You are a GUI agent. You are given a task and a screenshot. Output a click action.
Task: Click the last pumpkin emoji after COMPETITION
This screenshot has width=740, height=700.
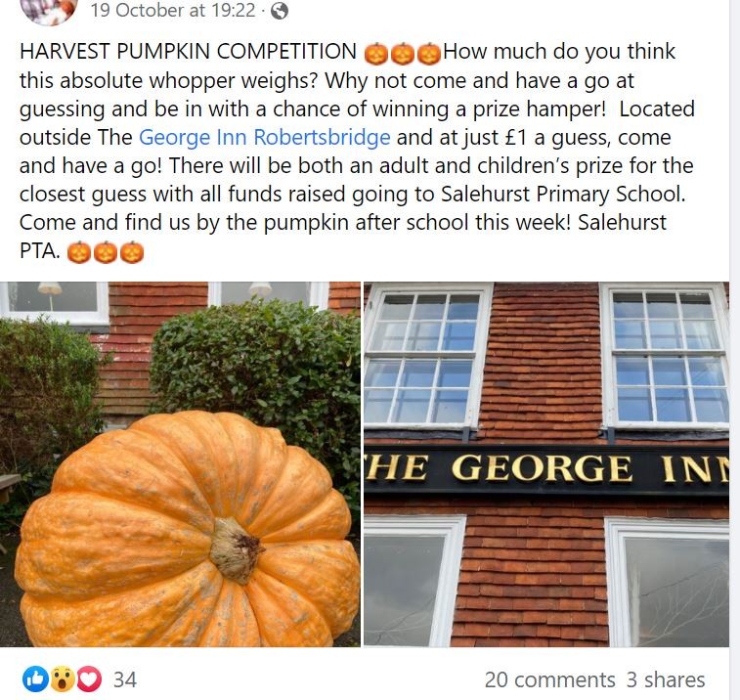(429, 54)
